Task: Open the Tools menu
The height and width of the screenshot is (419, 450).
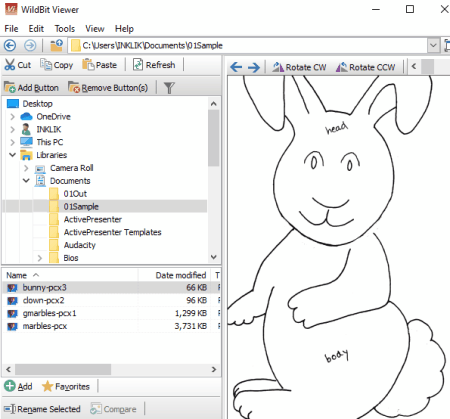Action: pos(65,29)
